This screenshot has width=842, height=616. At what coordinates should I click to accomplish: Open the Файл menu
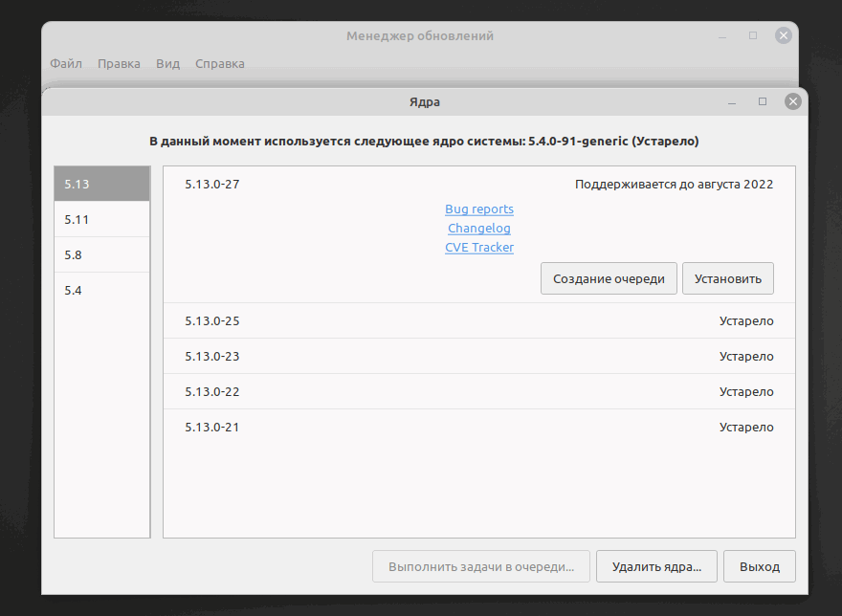pos(66,64)
